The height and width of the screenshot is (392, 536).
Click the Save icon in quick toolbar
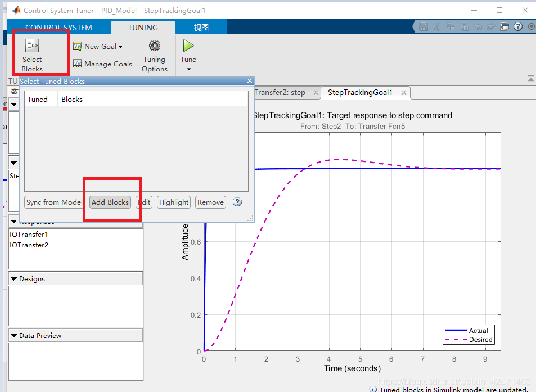[424, 26]
